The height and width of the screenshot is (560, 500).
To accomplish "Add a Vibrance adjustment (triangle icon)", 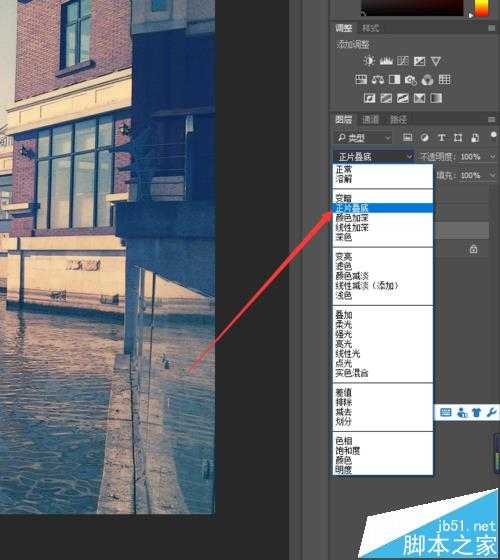I will coord(436,61).
